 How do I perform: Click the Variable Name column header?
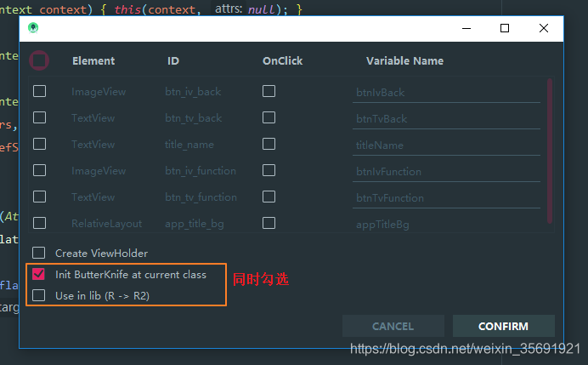[x=405, y=61]
